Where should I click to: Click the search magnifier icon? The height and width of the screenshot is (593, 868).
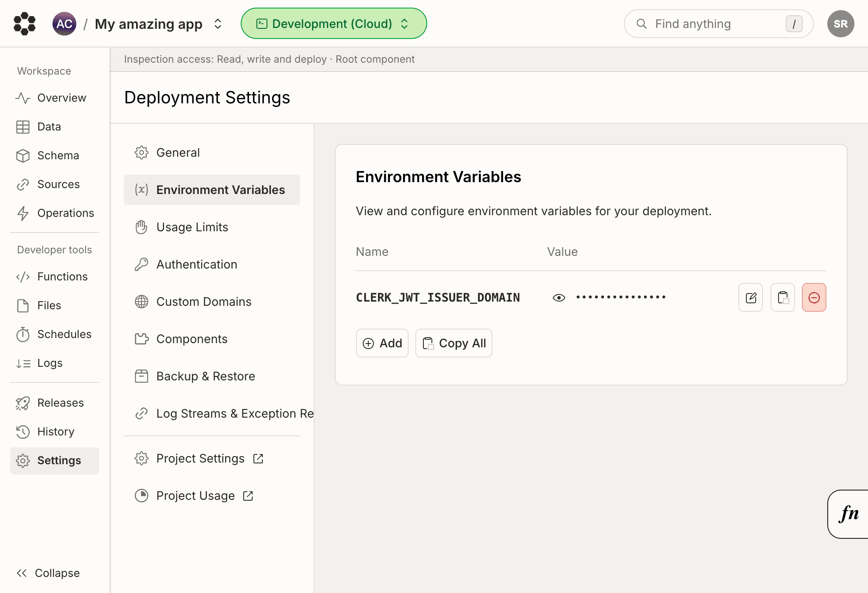642,24
